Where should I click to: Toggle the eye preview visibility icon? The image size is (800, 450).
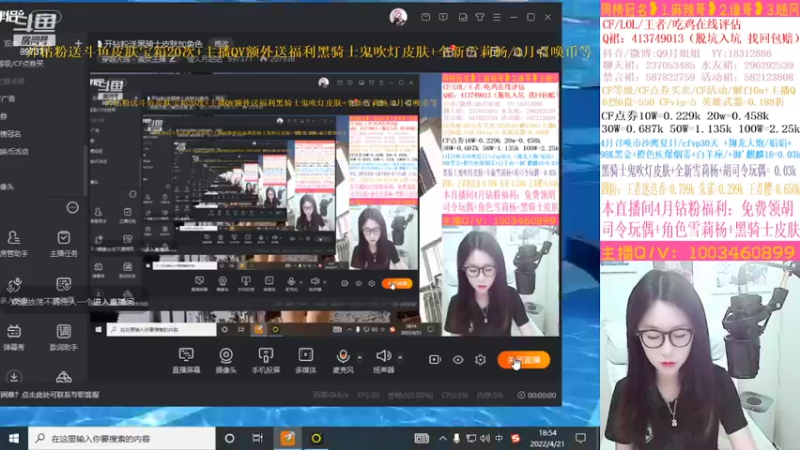tap(458, 360)
